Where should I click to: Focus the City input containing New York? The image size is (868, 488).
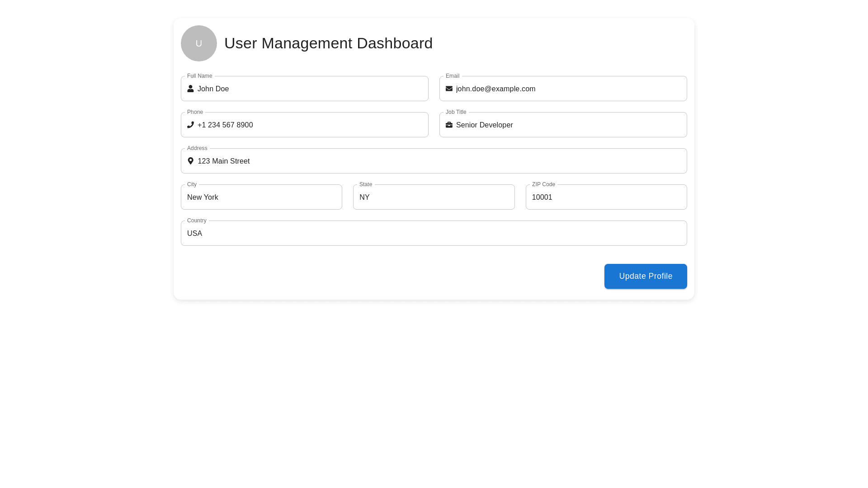coord(261,197)
